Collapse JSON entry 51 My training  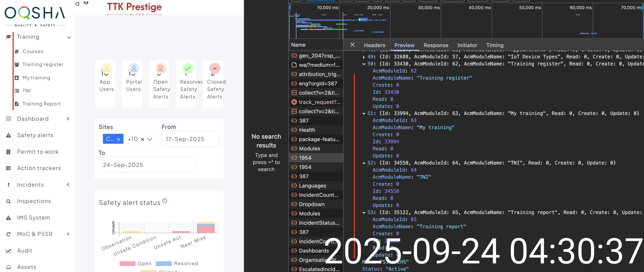click(x=364, y=114)
